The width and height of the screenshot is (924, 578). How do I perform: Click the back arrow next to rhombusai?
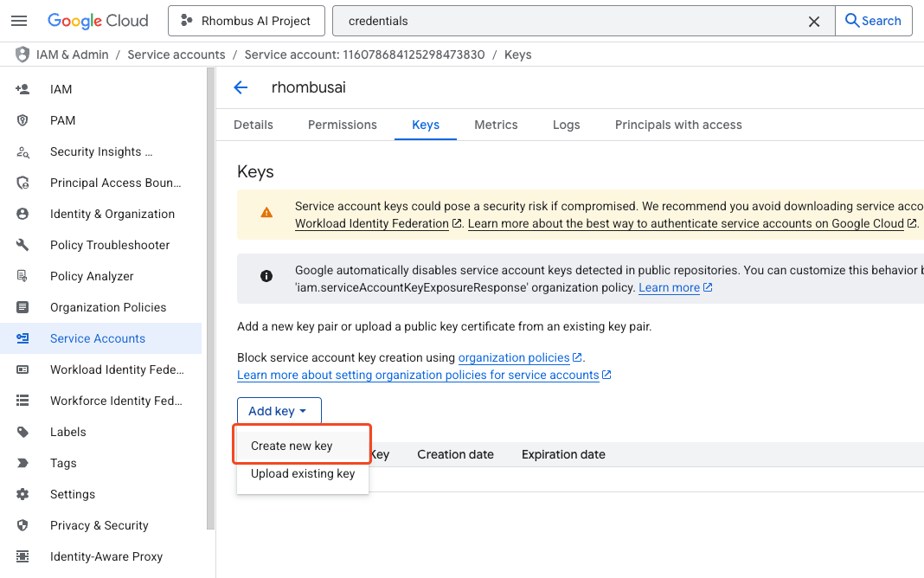tap(241, 87)
